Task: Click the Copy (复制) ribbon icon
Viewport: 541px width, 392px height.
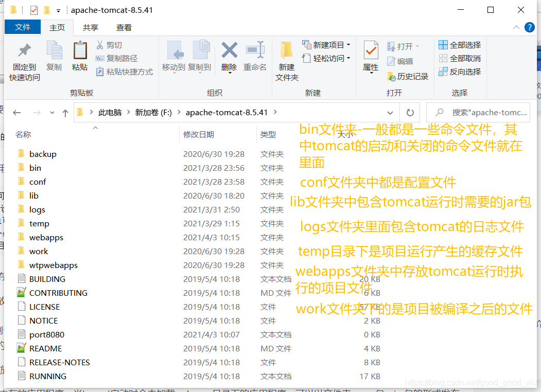Action: (x=54, y=50)
